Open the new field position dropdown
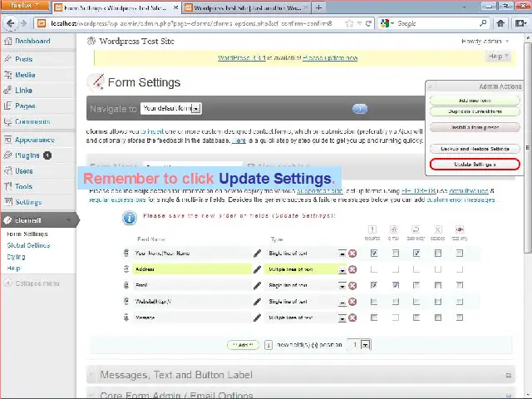The image size is (532, 399). (359, 345)
